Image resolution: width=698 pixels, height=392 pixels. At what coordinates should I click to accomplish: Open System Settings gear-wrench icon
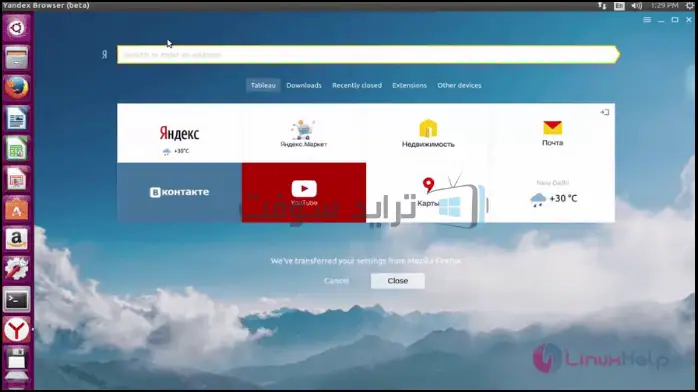point(16,269)
